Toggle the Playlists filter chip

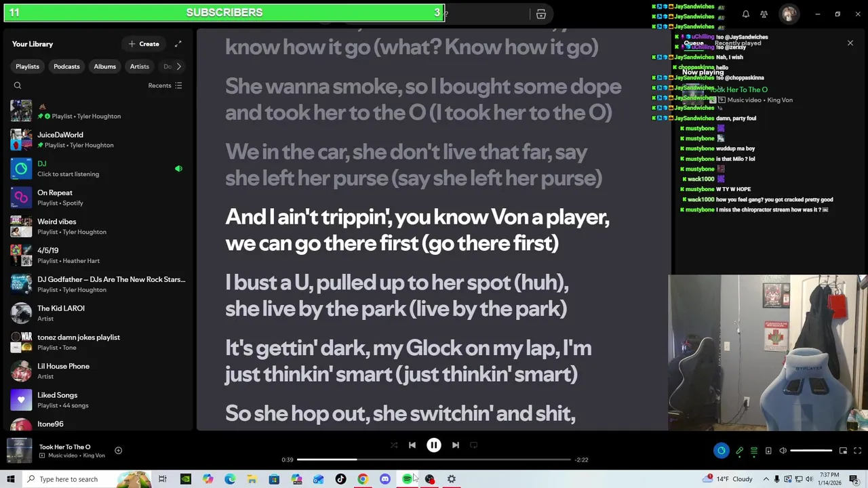point(27,66)
